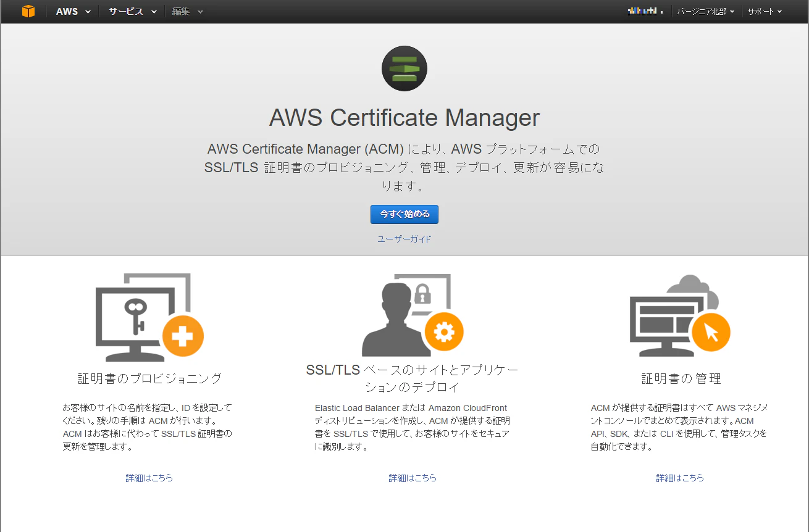809x532 pixels.
Task: Click the cloud and browser management icon
Action: coord(680,316)
